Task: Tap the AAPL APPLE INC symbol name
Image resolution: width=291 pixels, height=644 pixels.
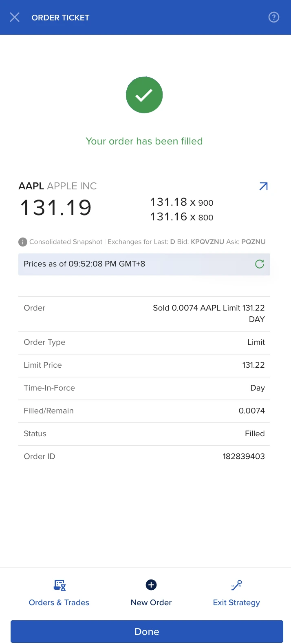Action: click(x=57, y=186)
